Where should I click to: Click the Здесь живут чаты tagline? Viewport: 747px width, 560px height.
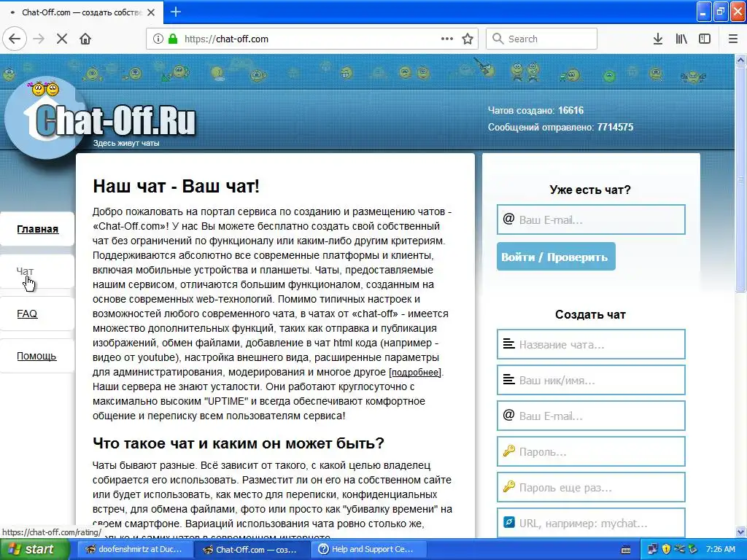tap(126, 143)
